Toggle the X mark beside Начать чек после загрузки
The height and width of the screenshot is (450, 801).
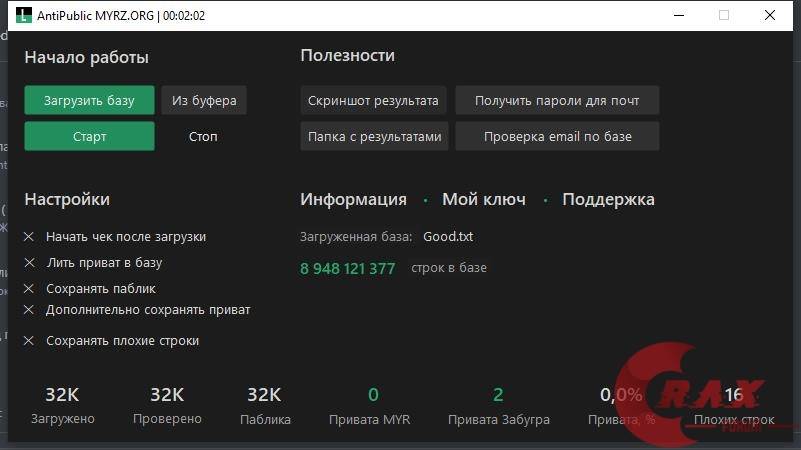pyautogui.click(x=29, y=236)
